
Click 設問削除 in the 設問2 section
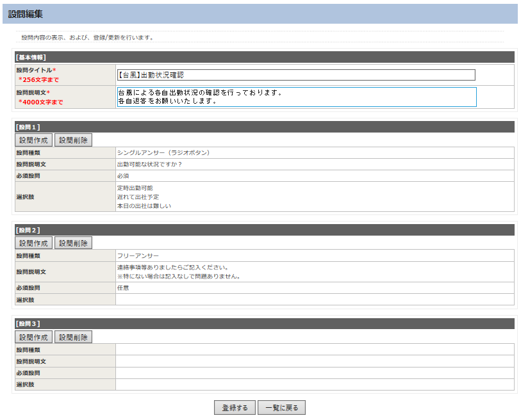point(73,243)
